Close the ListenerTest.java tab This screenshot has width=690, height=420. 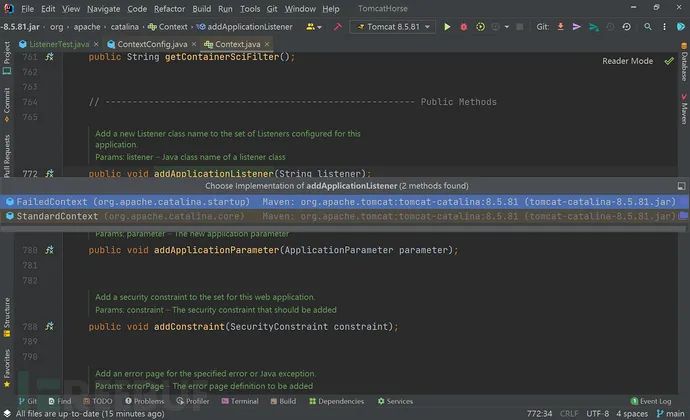click(96, 44)
